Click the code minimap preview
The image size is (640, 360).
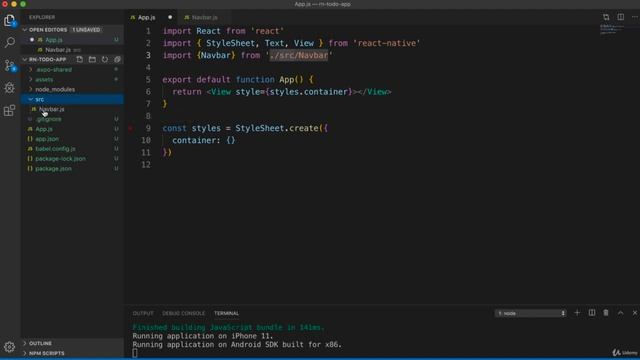click(612, 29)
